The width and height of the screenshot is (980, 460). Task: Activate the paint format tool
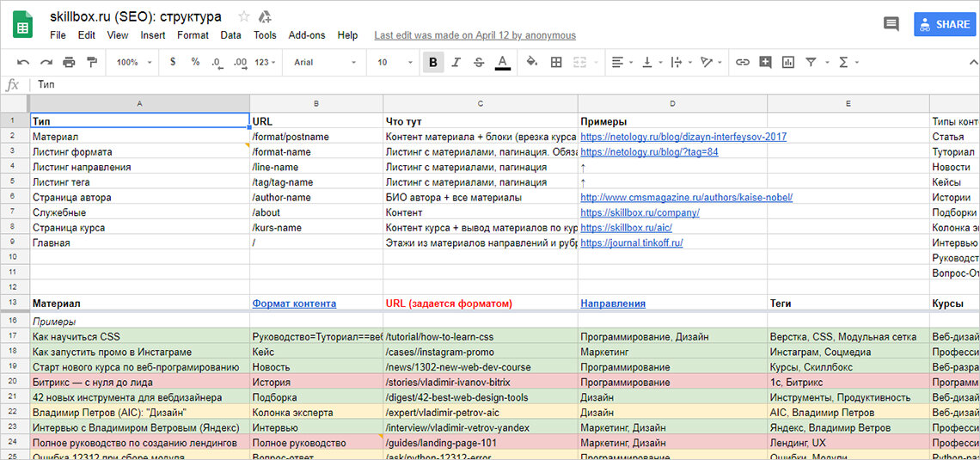click(x=92, y=63)
